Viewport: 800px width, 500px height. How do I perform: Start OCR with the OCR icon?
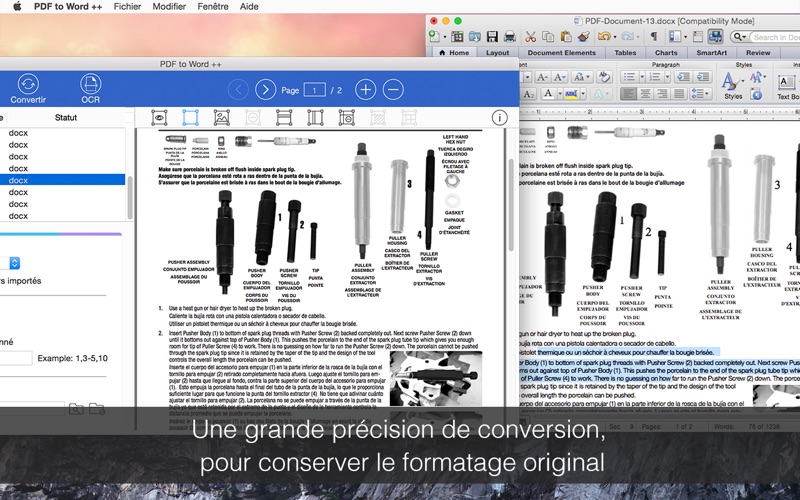[90, 89]
